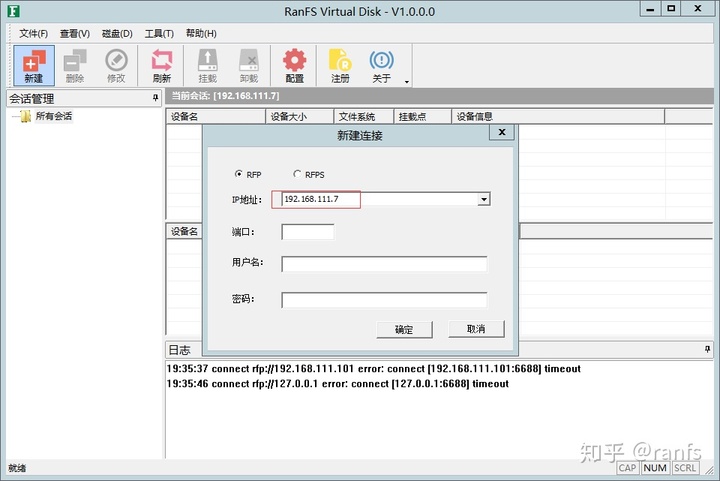This screenshot has height=481, width=720.
Task: Click the 注册 (Register) toolbar icon
Action: 340,66
